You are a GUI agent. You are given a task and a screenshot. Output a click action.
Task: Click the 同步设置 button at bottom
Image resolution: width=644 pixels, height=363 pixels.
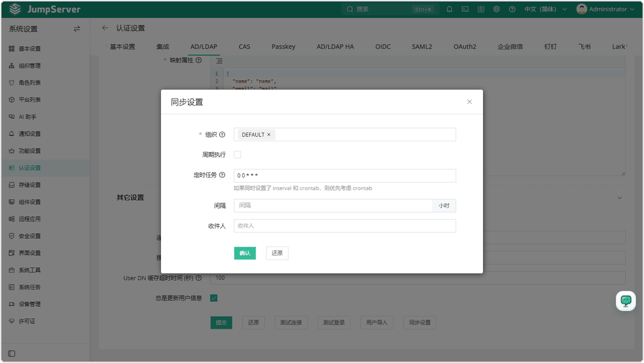pos(420,322)
